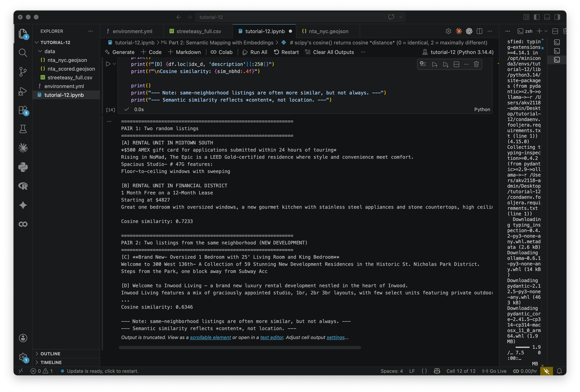
Task: Open new terminal profile dropdown
Action: click(x=546, y=31)
